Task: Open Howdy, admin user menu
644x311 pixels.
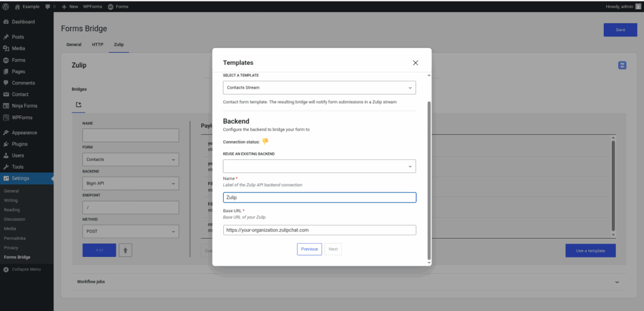Action: [x=623, y=6]
